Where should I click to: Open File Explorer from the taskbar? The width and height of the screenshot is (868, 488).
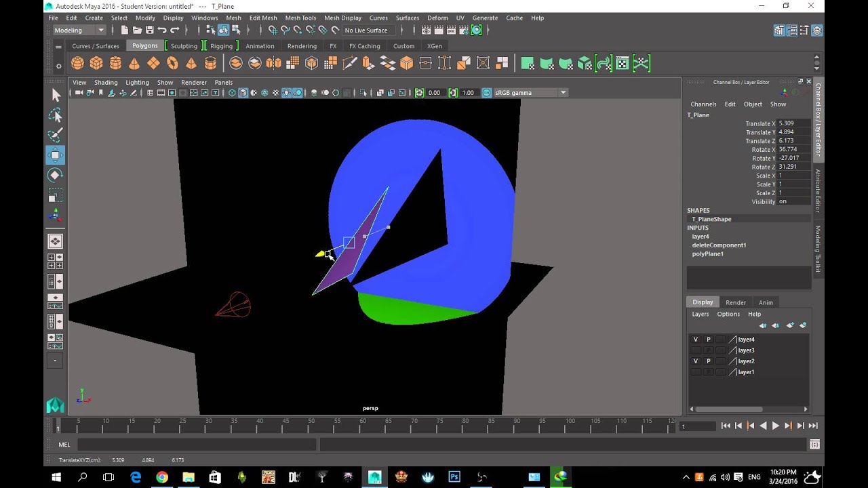pos(188,477)
